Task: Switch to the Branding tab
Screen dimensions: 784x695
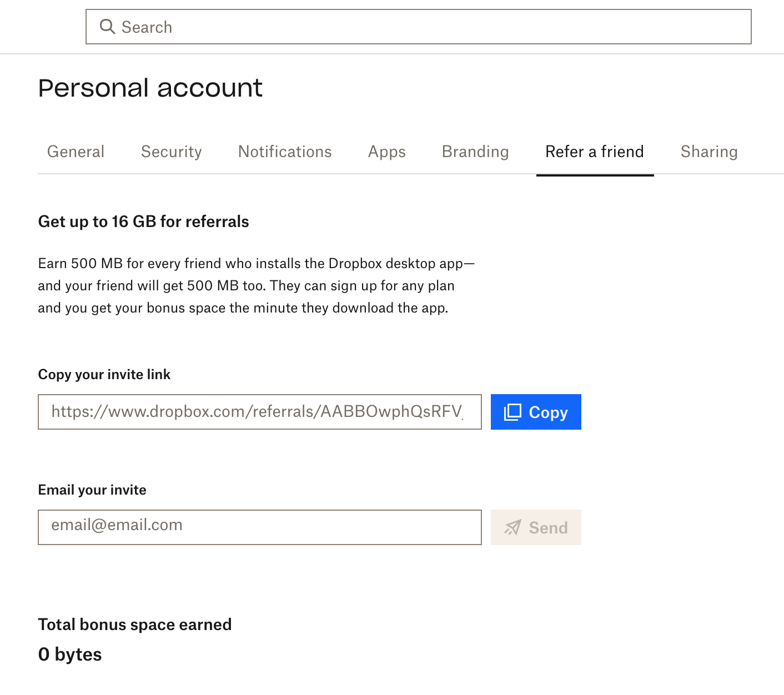Action: coord(475,152)
